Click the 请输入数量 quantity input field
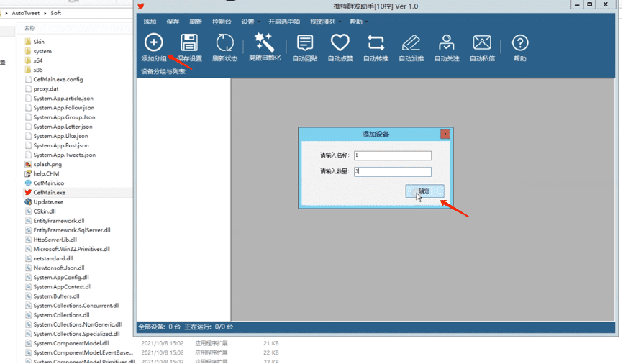Image resolution: width=623 pixels, height=364 pixels. point(393,172)
